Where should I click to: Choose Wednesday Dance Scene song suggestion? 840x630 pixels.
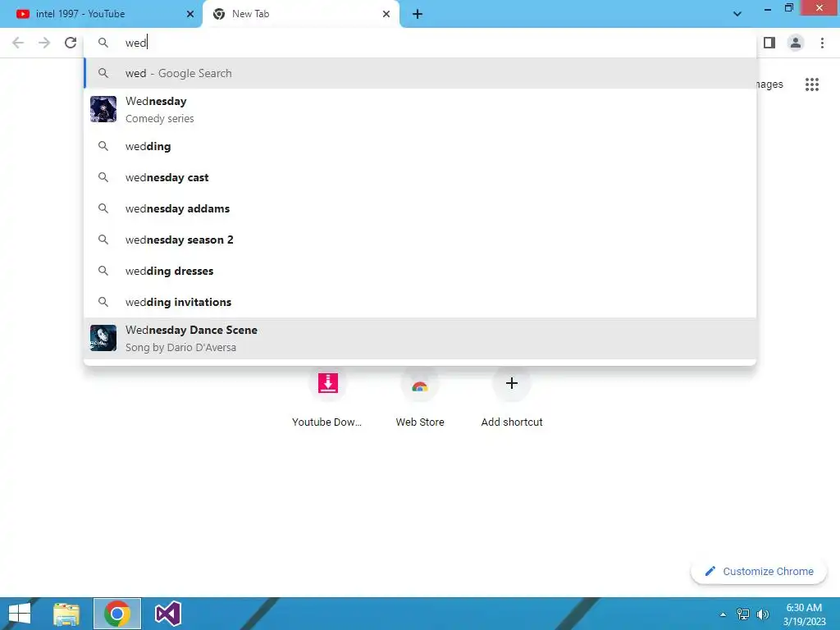(420, 338)
